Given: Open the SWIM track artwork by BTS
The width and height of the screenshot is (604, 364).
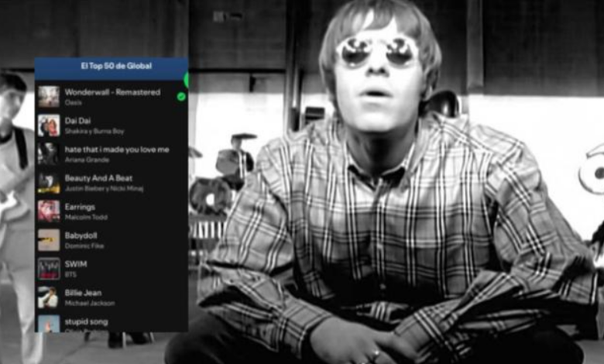Looking at the screenshot, I should coord(49,269).
